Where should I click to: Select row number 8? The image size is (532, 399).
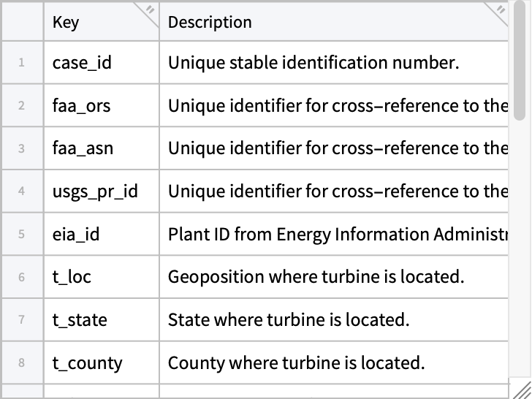click(22, 363)
